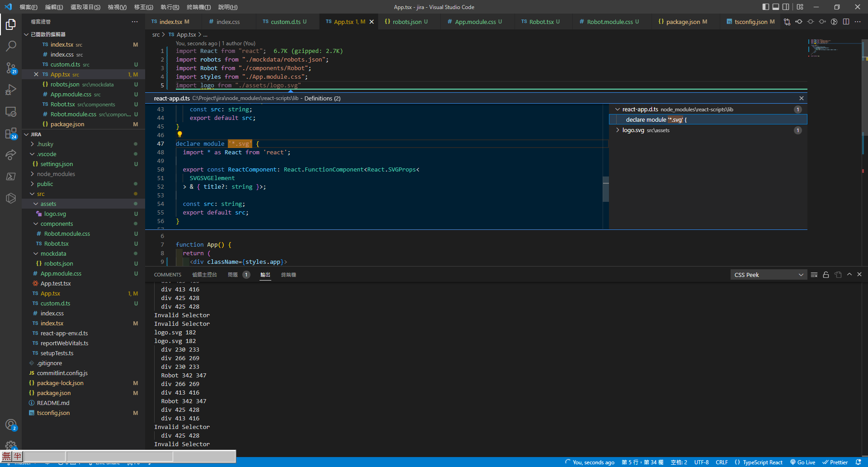This screenshot has height=467, width=868.
Task: Open the 檢視(V) menu
Action: click(117, 7)
